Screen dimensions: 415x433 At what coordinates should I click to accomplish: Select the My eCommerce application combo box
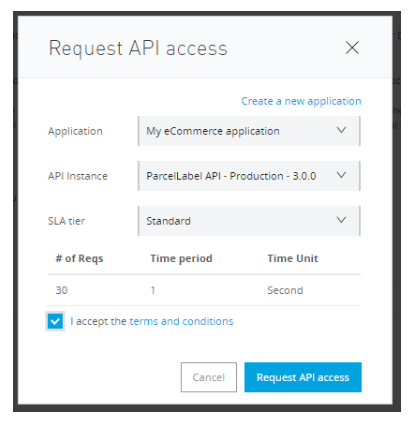[x=249, y=131]
